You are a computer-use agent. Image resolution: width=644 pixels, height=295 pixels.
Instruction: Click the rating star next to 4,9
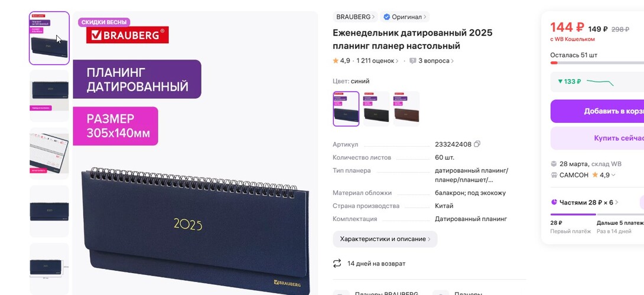336,61
